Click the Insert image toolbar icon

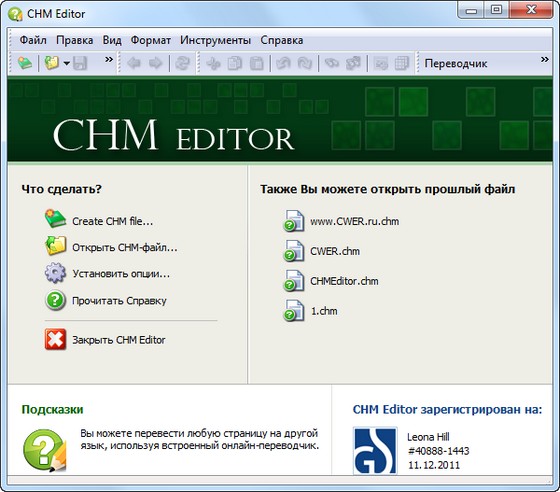380,64
